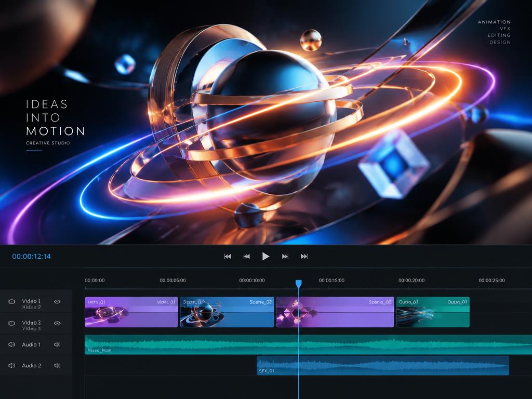Click the 00:00:15:00 ruler label
Viewport: 532px width, 399px height.
[x=331, y=280]
